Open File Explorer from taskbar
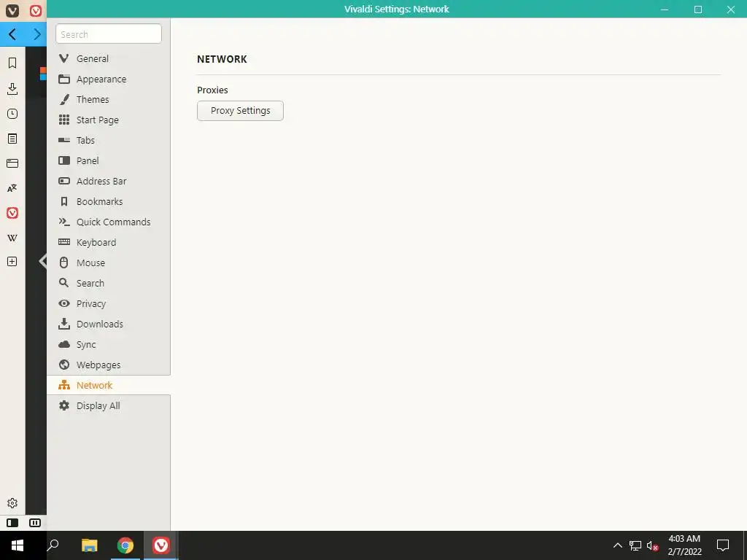The height and width of the screenshot is (560, 747). click(x=89, y=545)
